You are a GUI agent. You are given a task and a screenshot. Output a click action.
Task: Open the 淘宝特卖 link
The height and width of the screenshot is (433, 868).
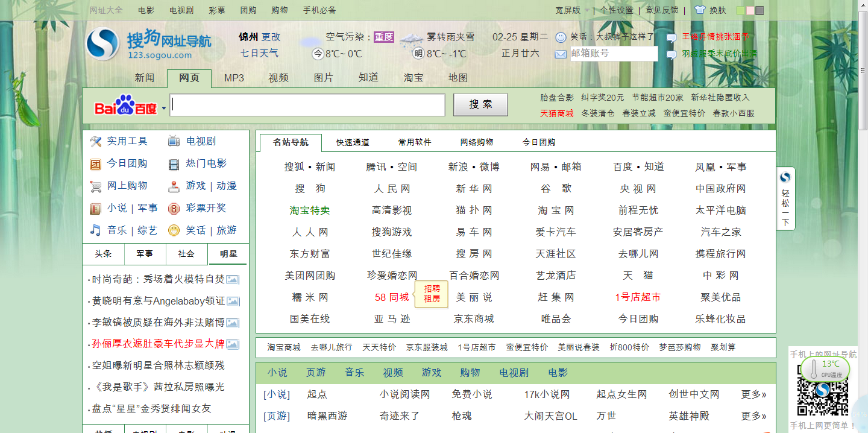[x=310, y=210]
